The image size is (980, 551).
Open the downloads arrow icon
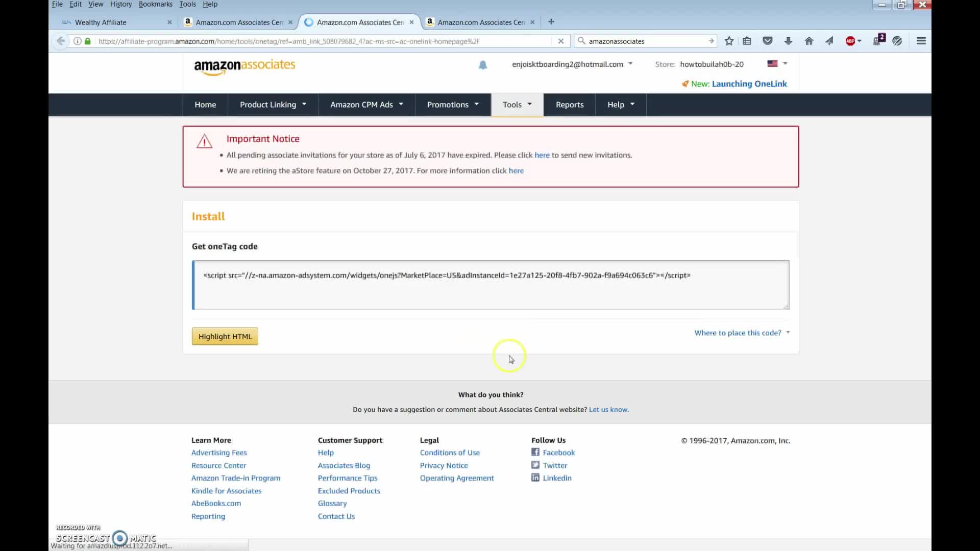tap(788, 41)
